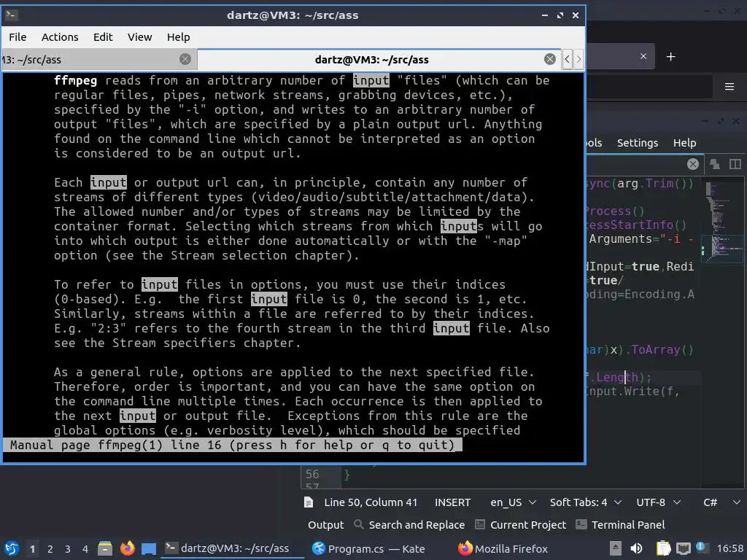Switch to workspace 4
747x560 pixels.
(85, 549)
